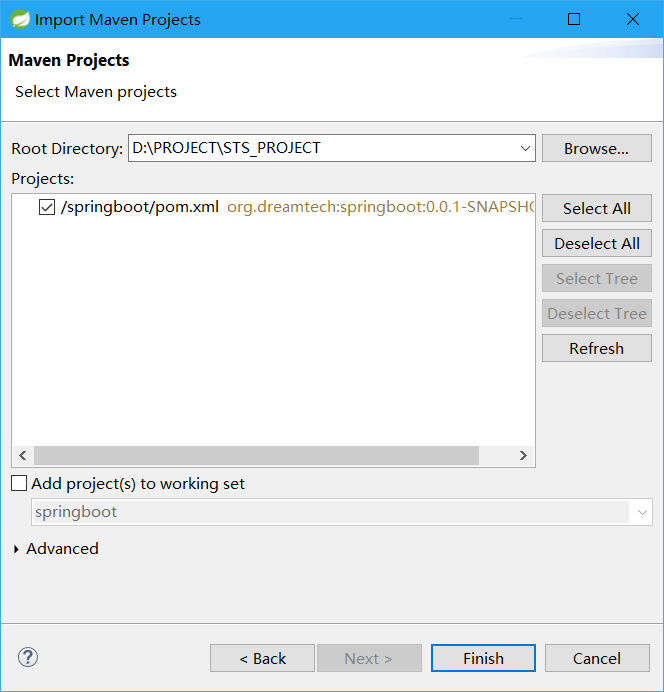
Task: Click the Refresh button
Action: click(596, 348)
